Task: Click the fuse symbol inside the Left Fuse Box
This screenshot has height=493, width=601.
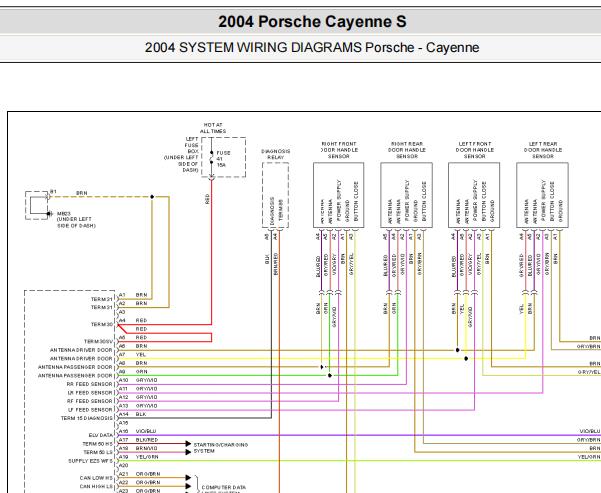Action: 211,157
